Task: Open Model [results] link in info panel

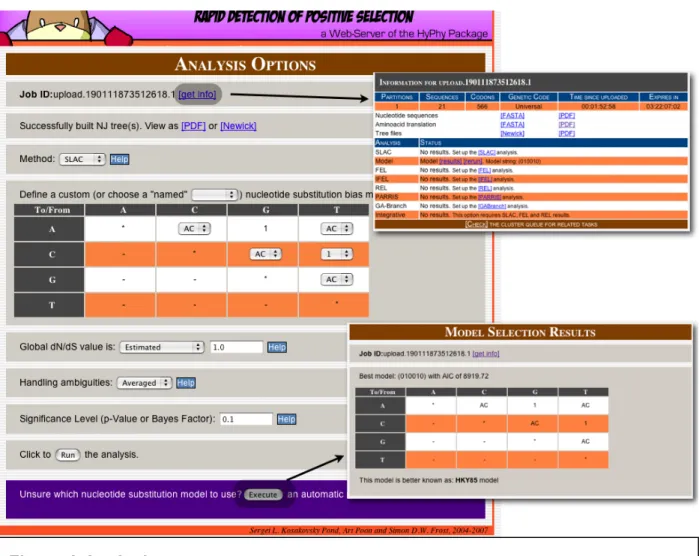Action: pyautogui.click(x=450, y=161)
